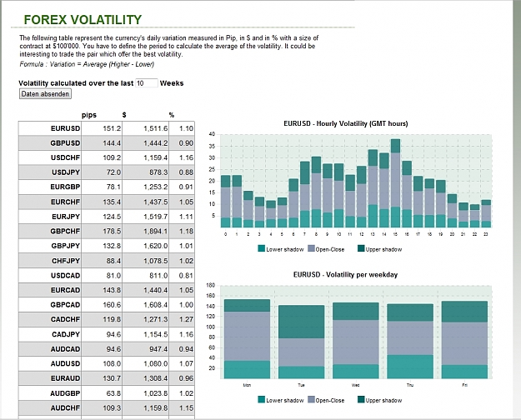The width and height of the screenshot is (521, 420).
Task: Select the CHFJPY row label
Action: click(66, 261)
